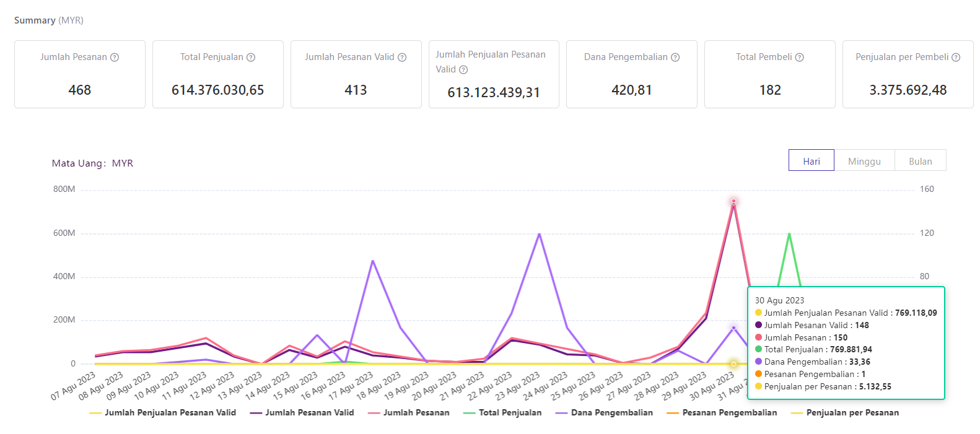Toggle Dana Pengembalian series in legend
This screenshot has width=980, height=434.
point(605,413)
